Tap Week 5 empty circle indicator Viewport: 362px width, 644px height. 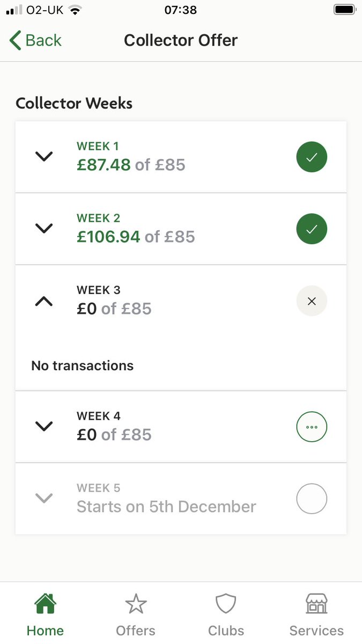[x=312, y=499]
